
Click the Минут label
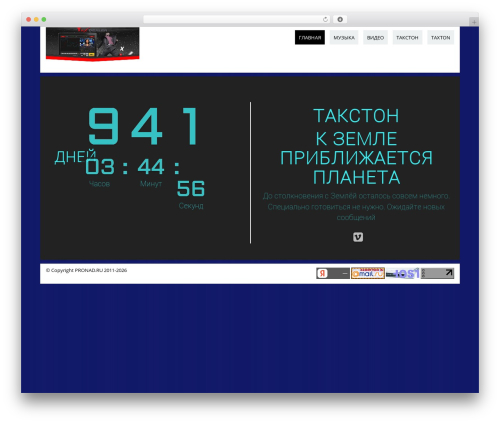(x=151, y=184)
